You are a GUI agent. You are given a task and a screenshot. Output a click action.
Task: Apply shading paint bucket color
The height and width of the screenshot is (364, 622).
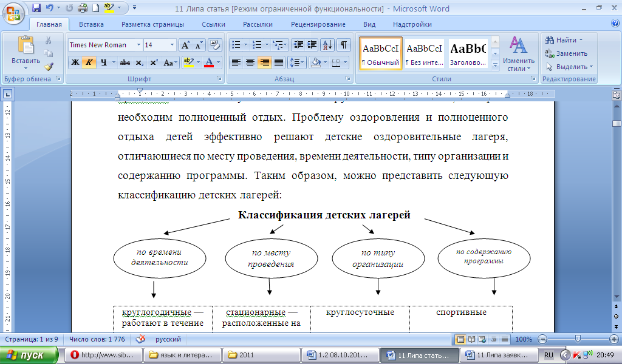point(316,62)
